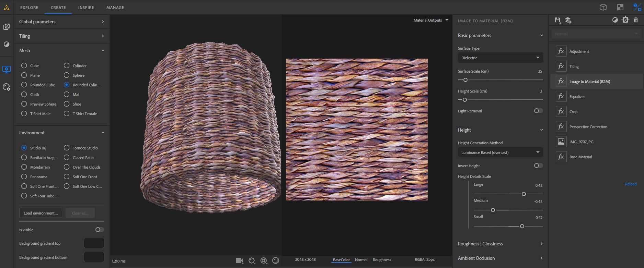Click the Background gradient top color swatch
This screenshot has height=268, width=644.
(94, 243)
